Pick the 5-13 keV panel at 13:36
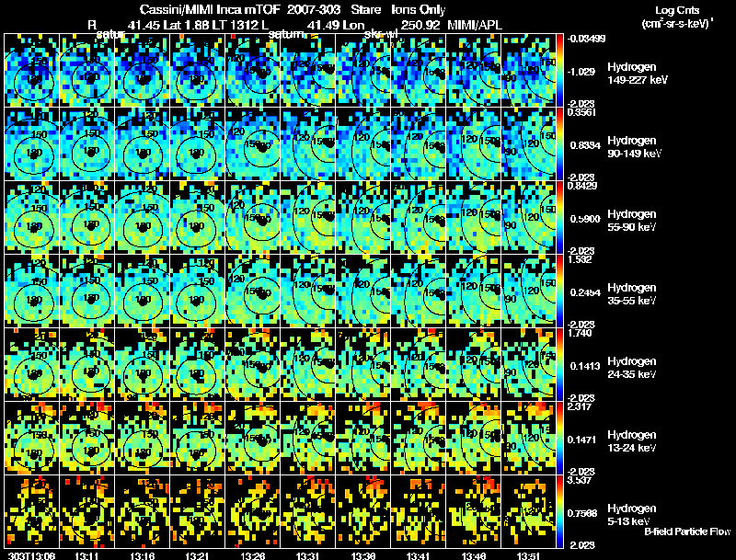 click(362, 512)
